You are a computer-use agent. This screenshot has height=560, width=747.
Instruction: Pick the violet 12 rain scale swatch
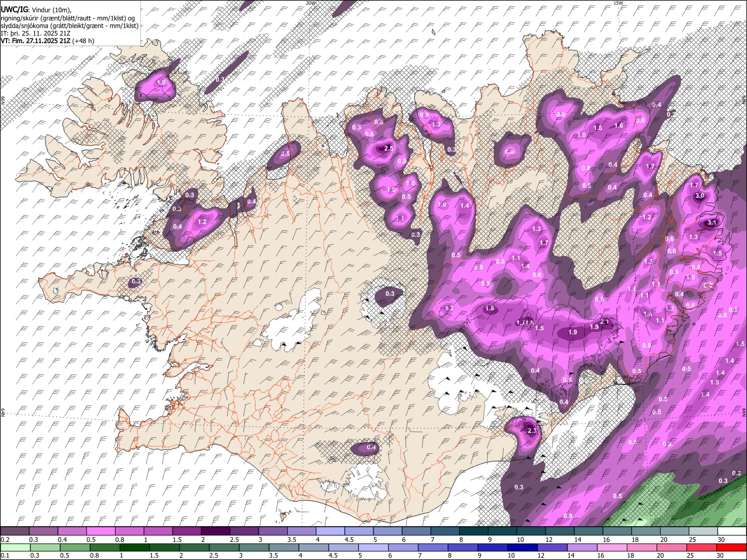(551, 547)
